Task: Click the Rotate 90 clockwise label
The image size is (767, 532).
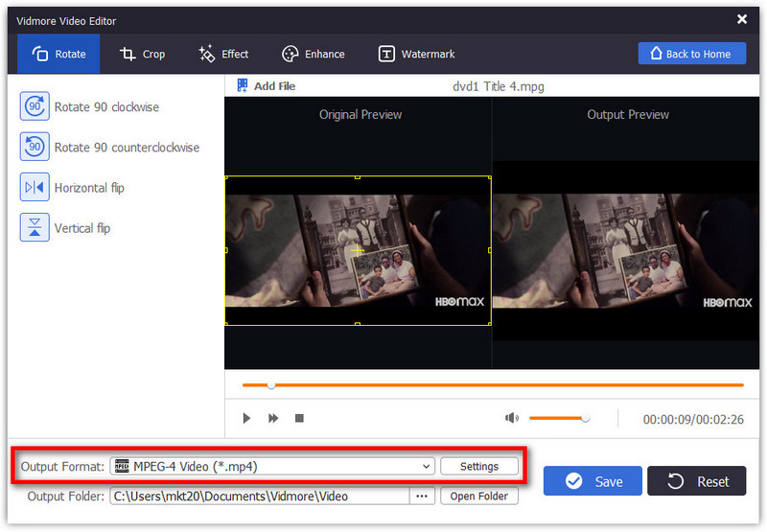Action: (x=106, y=107)
